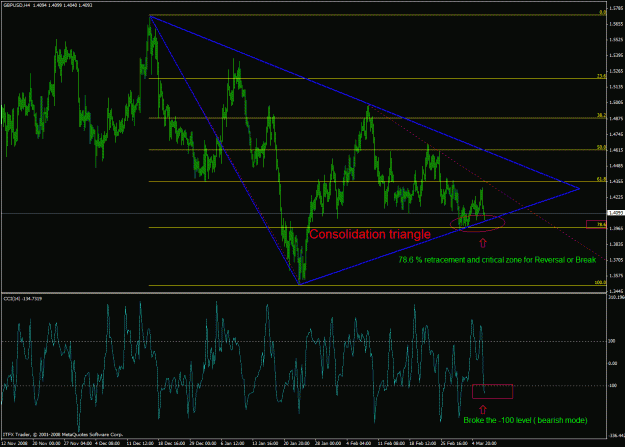Viewport: 625px width, 447px height.
Task: Click the GBPUSD,H4 chart header text
Action: click(x=48, y=5)
